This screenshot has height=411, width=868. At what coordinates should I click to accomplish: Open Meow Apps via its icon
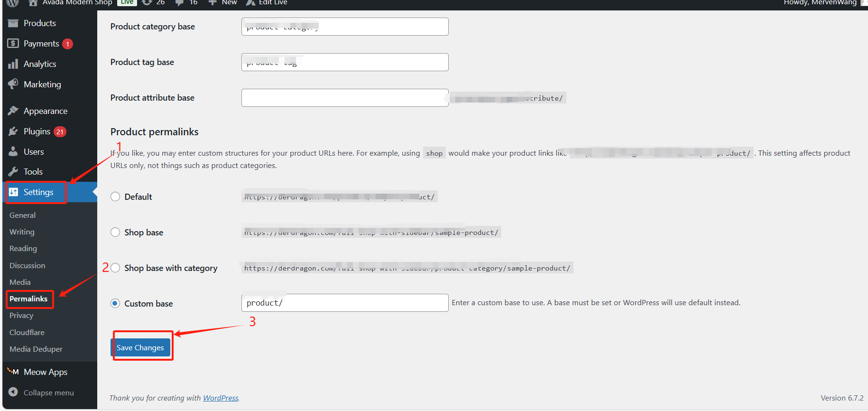tap(13, 372)
